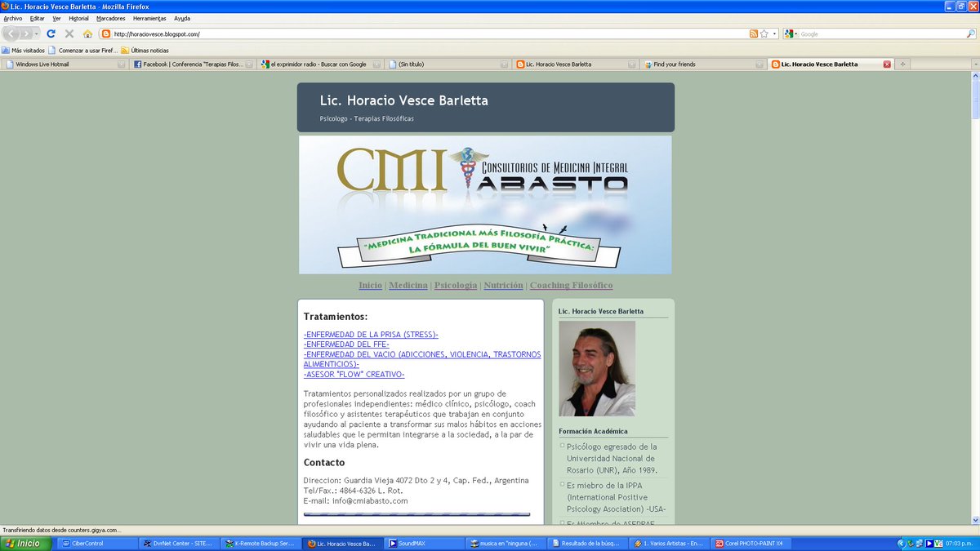This screenshot has height=551, width=980.
Task: Switch to SoundMAX in the taskbar
Action: [x=425, y=543]
